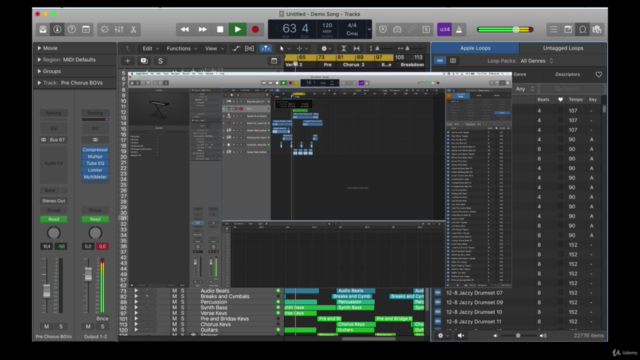640x360 pixels.
Task: Click the Tube EQ plug-in slot
Action: 95,163
